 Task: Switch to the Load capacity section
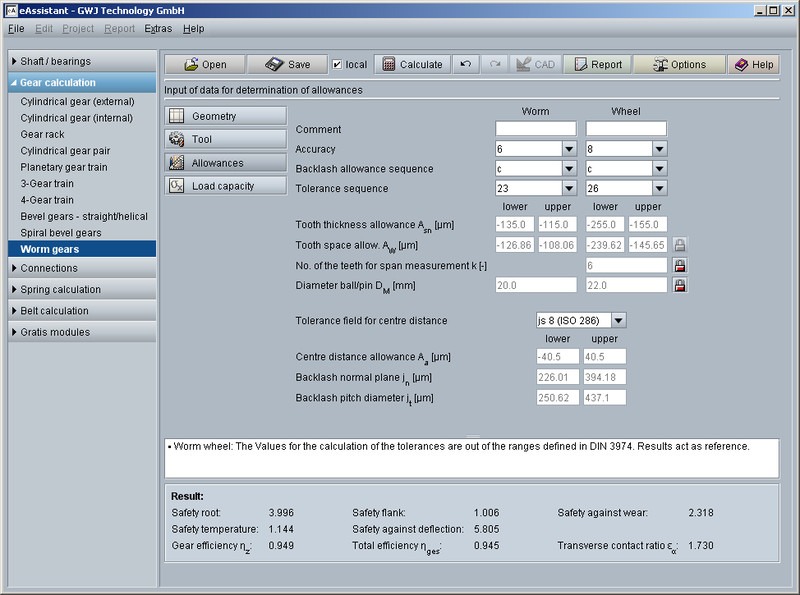225,186
